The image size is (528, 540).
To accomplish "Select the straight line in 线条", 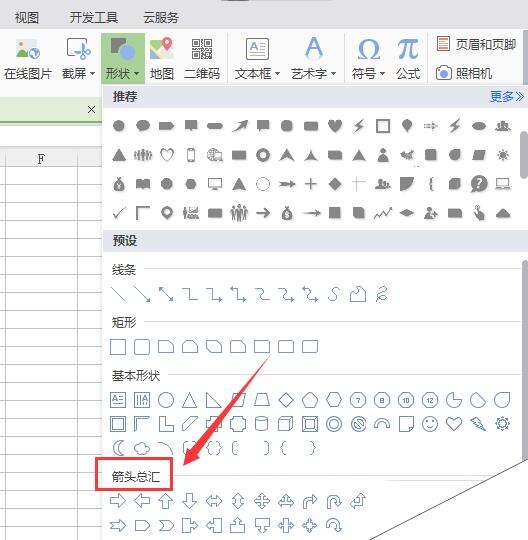I will [x=119, y=294].
